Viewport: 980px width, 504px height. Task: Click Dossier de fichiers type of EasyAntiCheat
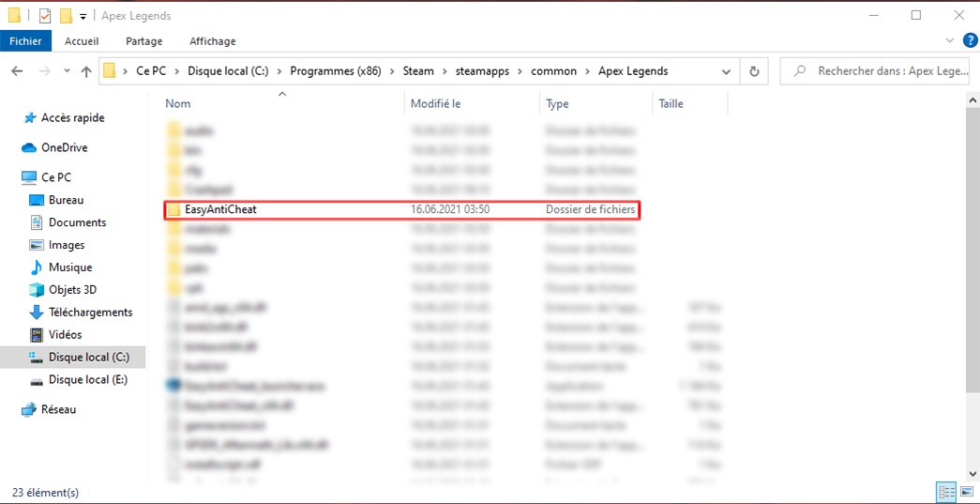pos(591,210)
